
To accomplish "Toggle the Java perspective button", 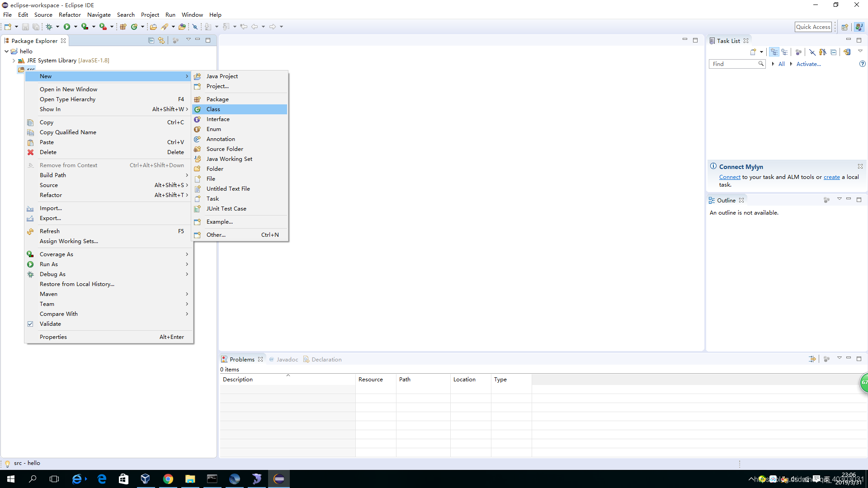I will coord(859,27).
